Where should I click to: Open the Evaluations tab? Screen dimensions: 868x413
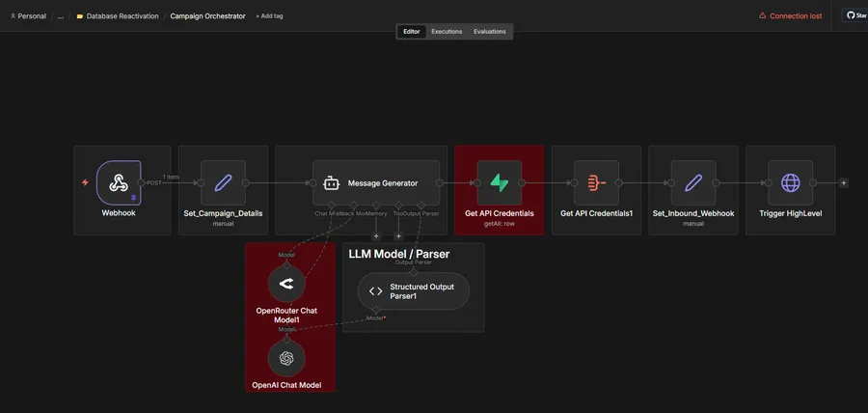489,32
